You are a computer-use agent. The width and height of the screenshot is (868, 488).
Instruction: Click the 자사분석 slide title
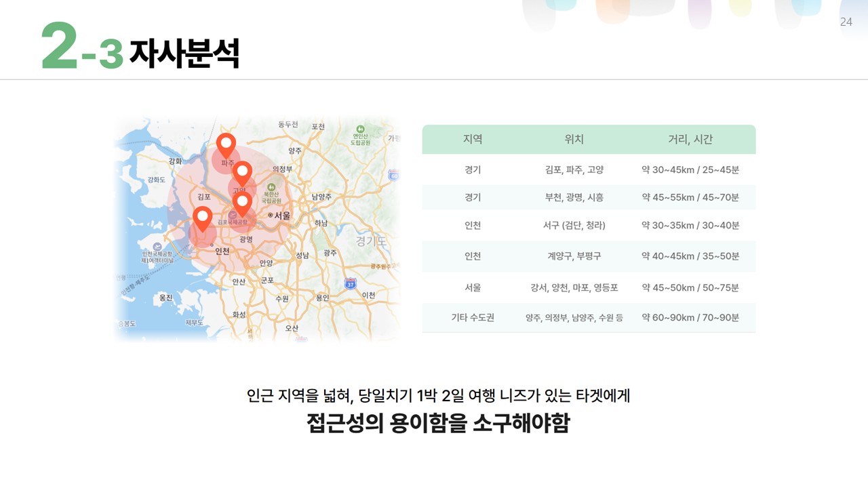[184, 54]
